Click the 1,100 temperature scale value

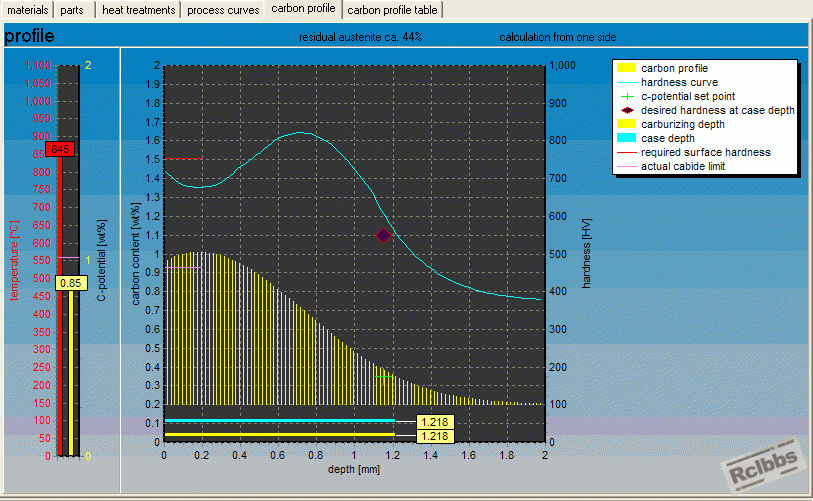38,65
